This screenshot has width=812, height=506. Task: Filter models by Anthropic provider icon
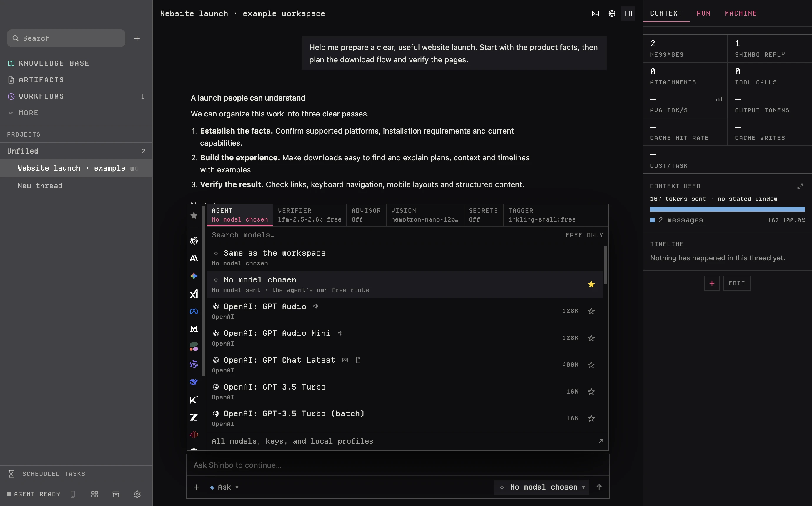[194, 258]
